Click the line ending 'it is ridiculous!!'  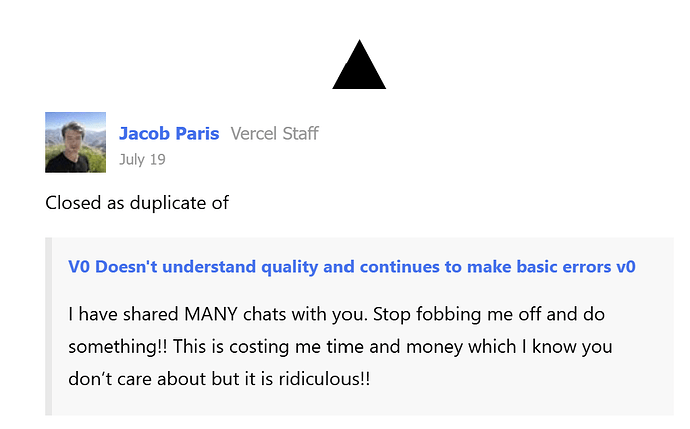(219, 379)
